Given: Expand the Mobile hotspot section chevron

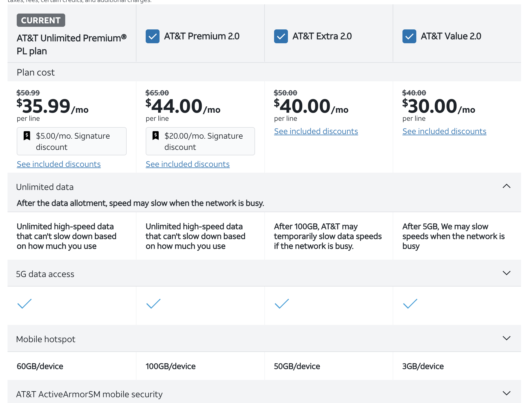Looking at the screenshot, I should [506, 338].
